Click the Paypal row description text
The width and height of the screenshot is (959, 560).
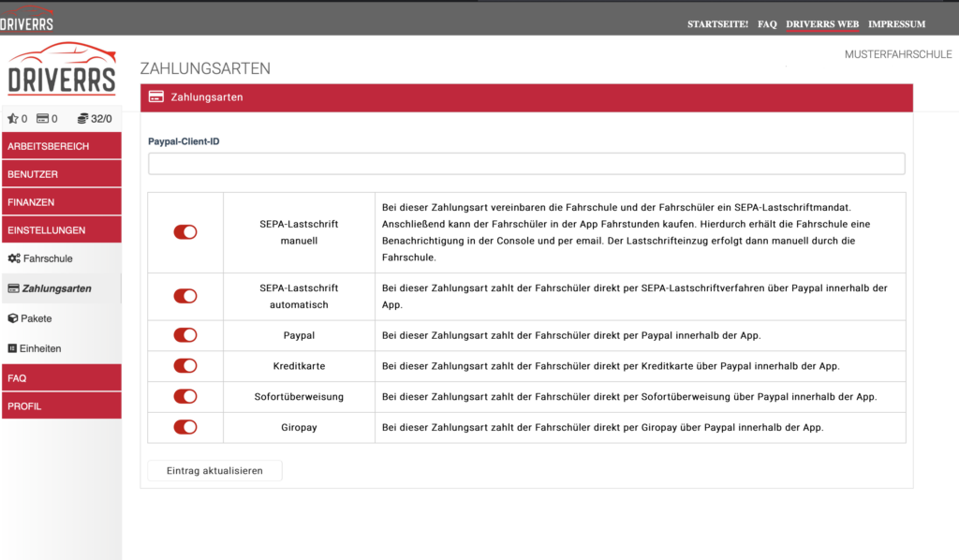tap(571, 335)
